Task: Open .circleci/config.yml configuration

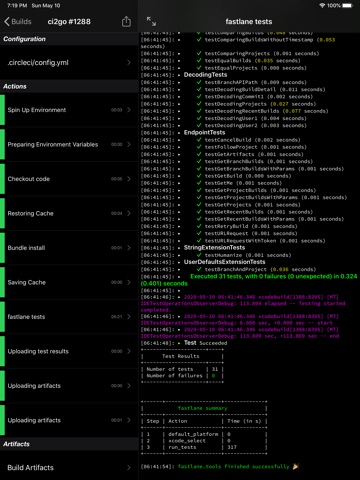Action: pos(69,63)
